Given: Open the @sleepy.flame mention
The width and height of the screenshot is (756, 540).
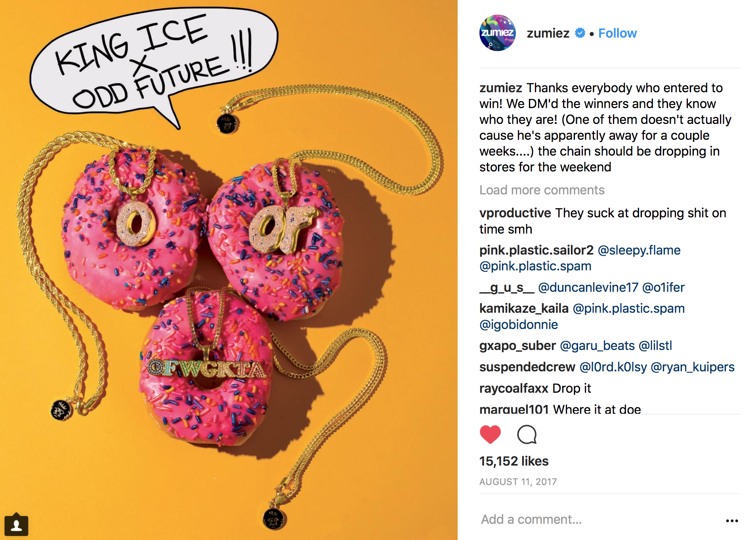Looking at the screenshot, I should tap(639, 250).
